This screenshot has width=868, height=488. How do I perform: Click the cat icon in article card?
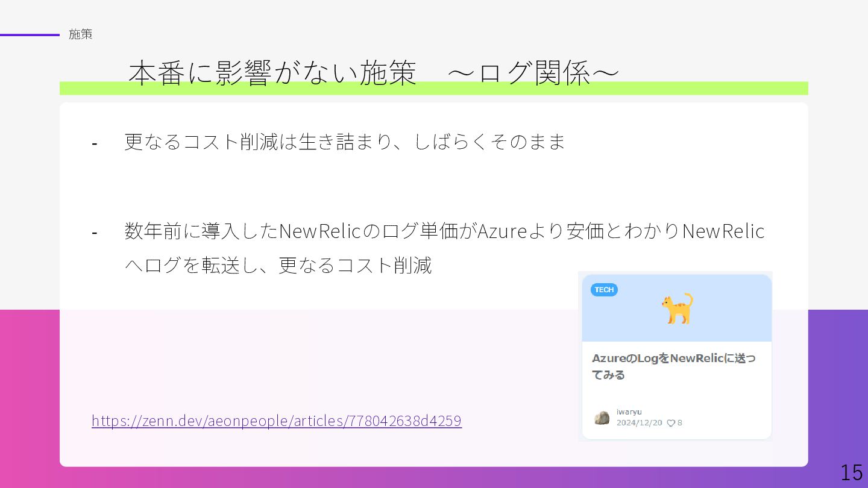coord(677,308)
